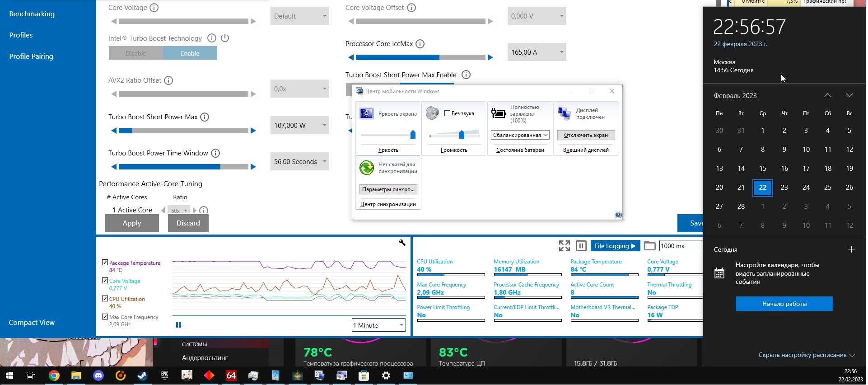Show info for Core Voltage
The height and width of the screenshot is (385, 868).
(154, 8)
